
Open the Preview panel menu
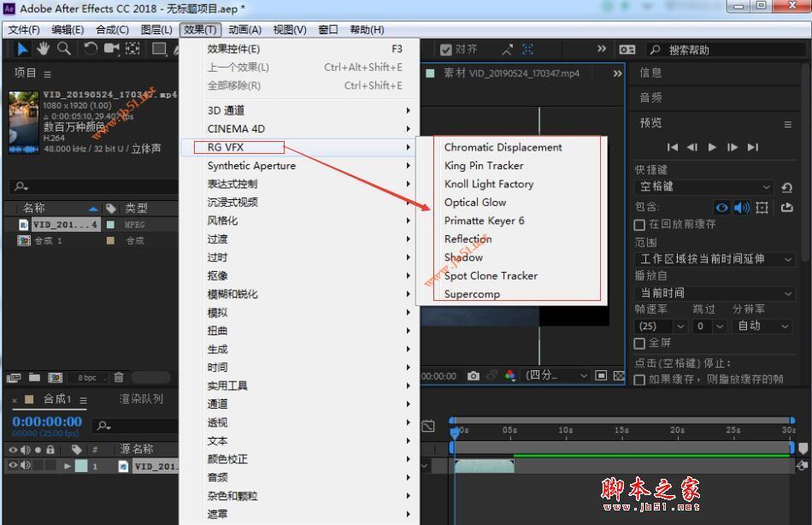pos(788,124)
